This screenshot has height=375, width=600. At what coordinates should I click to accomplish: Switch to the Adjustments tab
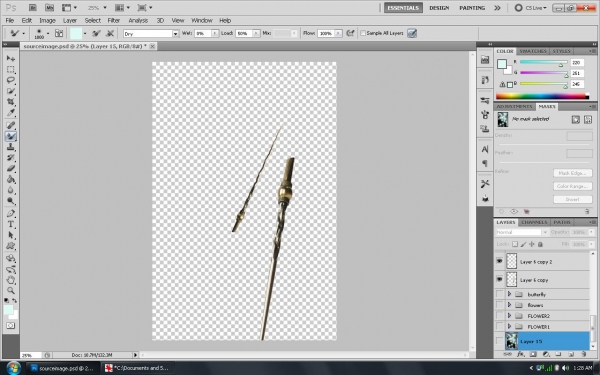click(x=515, y=106)
